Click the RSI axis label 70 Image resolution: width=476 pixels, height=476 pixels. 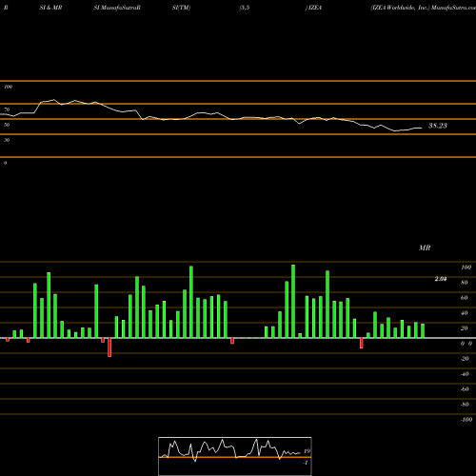(x=7, y=109)
